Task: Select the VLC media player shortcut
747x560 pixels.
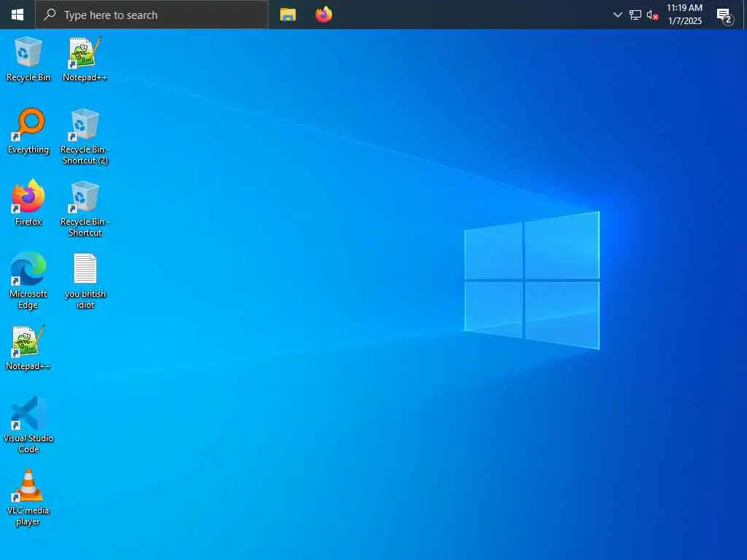Action: (x=28, y=497)
